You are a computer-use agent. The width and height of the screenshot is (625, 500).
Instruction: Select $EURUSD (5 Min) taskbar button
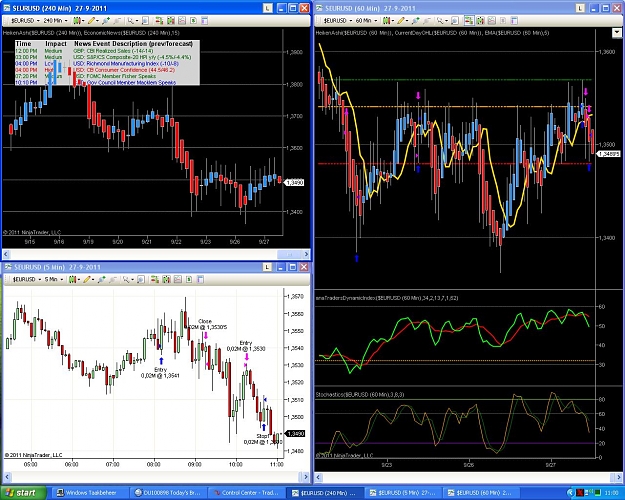point(402,493)
